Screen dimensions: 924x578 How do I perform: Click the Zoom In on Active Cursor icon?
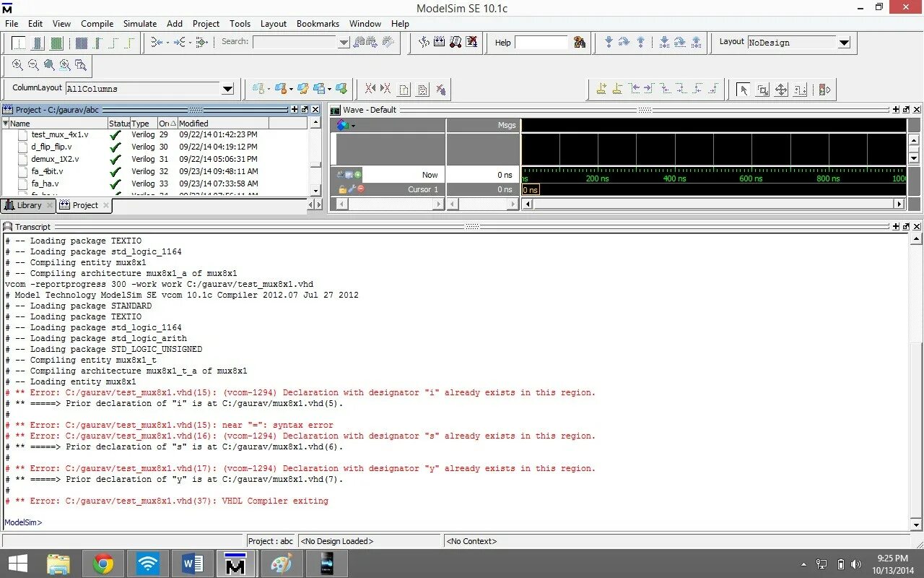[x=65, y=65]
